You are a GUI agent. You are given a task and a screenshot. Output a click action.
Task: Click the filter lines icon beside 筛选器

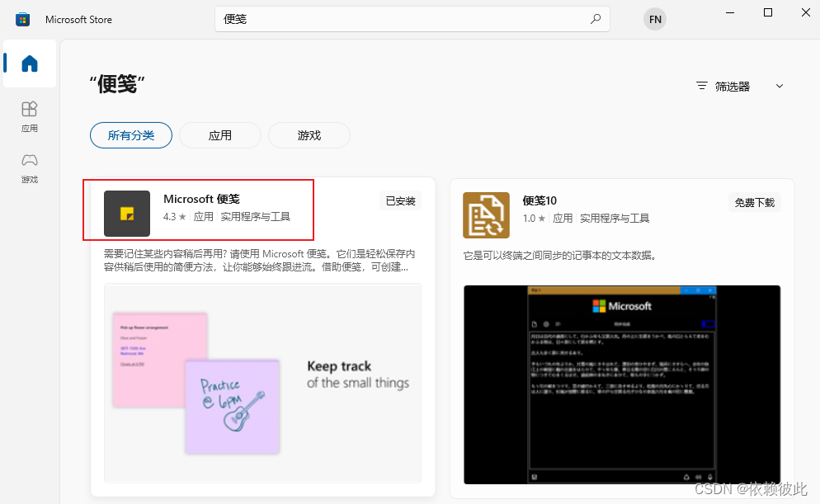(x=702, y=86)
